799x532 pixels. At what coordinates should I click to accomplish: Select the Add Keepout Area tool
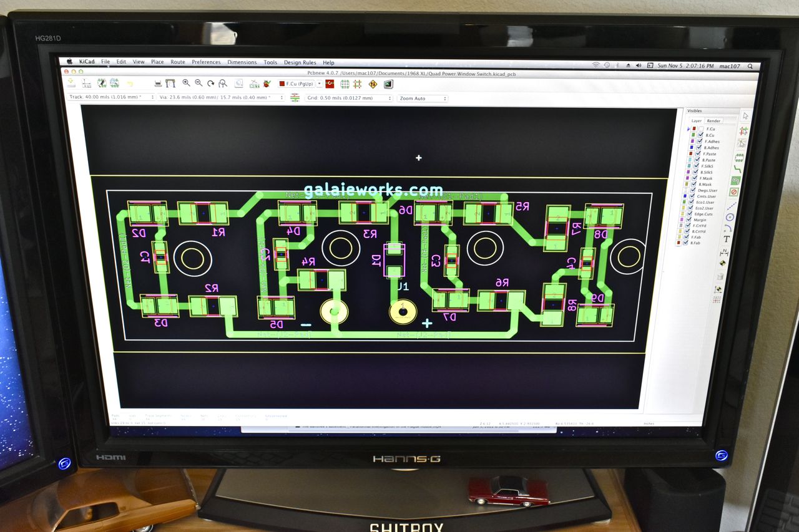click(734, 192)
